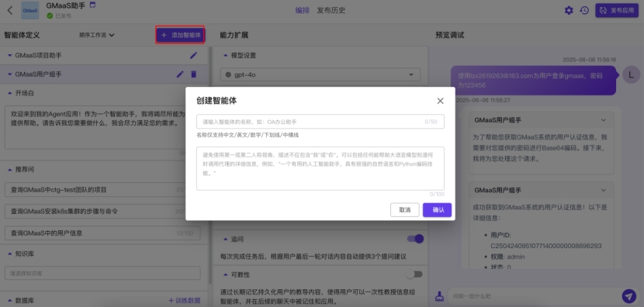Image resolution: width=644 pixels, height=307 pixels.
Task: Click the 添加智能体 button
Action: coord(180,35)
